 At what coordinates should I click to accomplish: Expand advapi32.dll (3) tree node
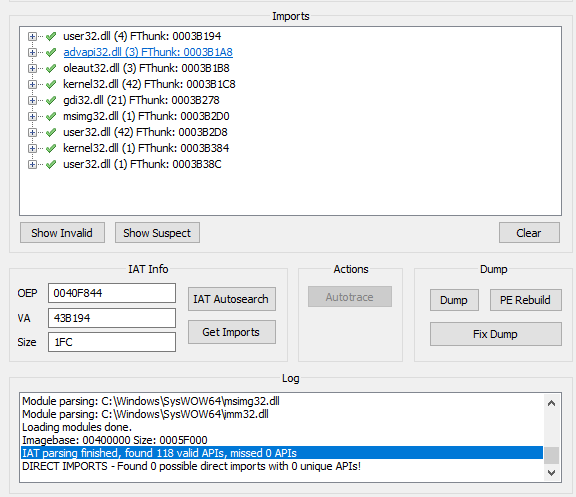(32, 53)
